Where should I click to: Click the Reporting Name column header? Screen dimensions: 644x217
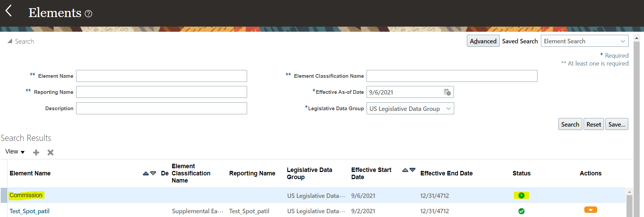(252, 173)
